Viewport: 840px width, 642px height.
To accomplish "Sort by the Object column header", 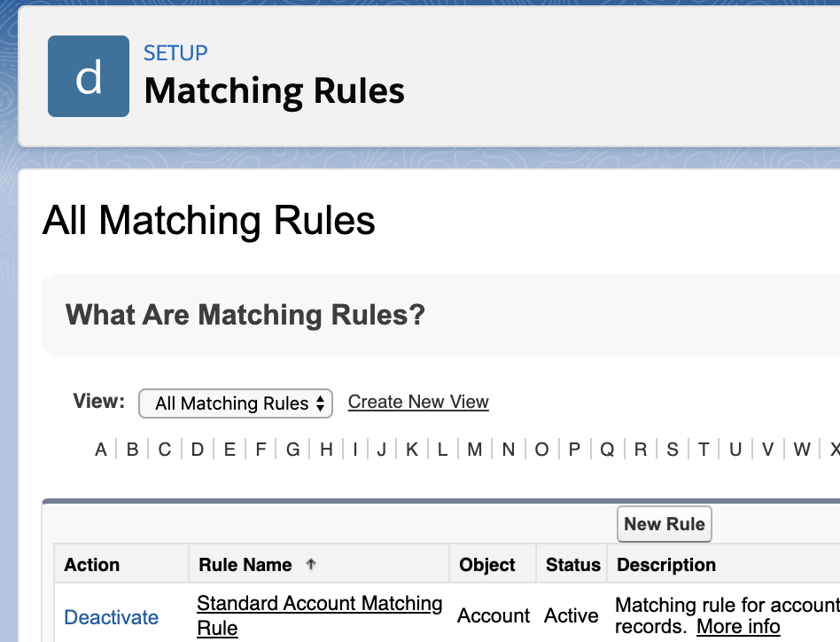I will click(487, 565).
